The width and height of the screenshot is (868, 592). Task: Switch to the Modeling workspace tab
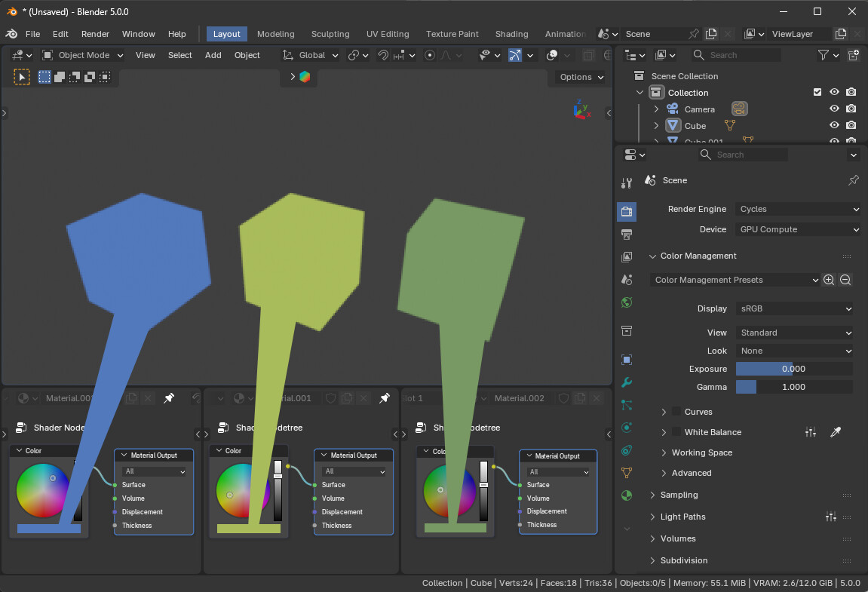click(x=276, y=34)
